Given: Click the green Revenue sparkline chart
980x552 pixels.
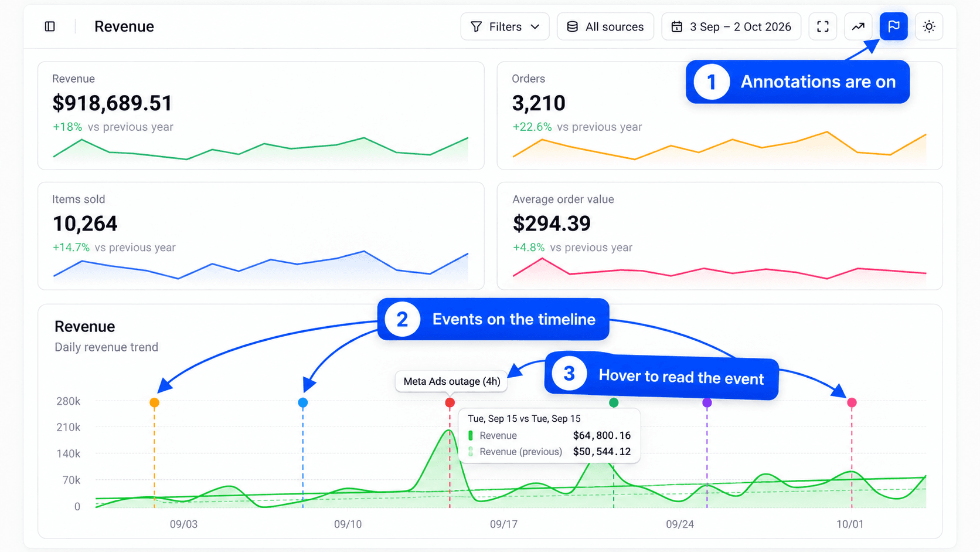Looking at the screenshot, I should click(x=261, y=148).
